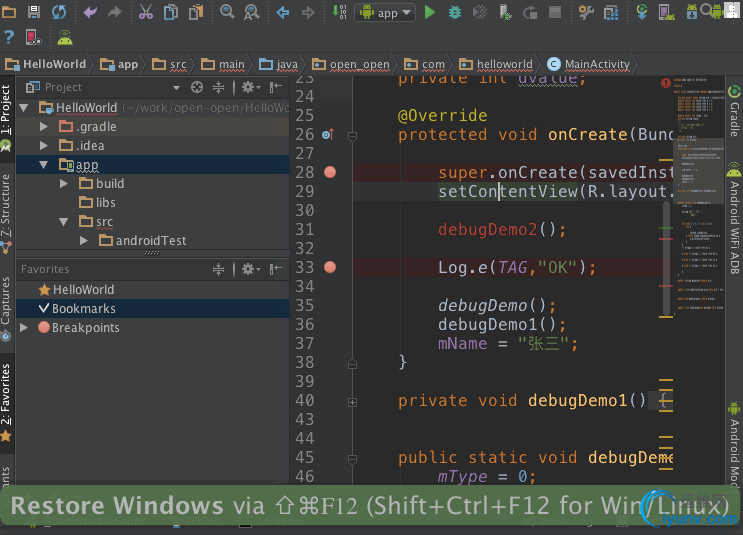Collapse the src folder in project tree
Image resolution: width=743 pixels, height=535 pixels.
click(x=64, y=221)
